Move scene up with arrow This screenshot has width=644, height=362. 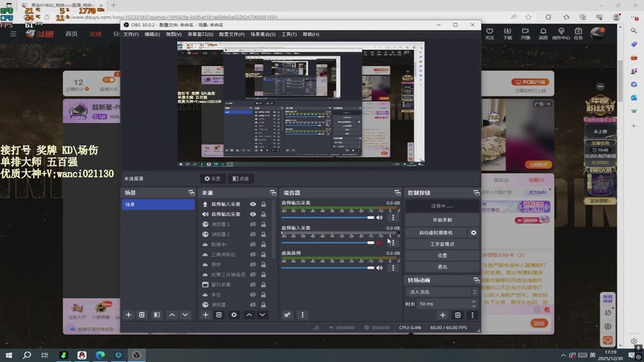[x=172, y=315]
